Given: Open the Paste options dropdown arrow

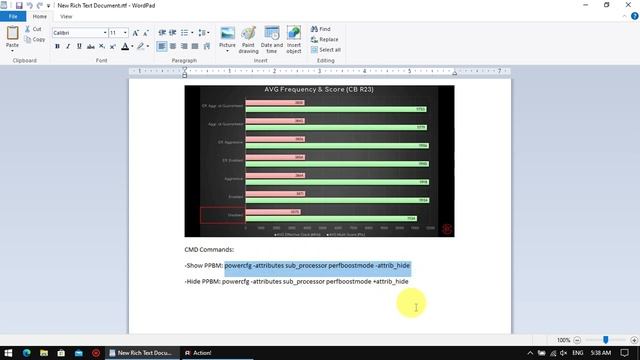Looking at the screenshot, I should (x=12, y=51).
